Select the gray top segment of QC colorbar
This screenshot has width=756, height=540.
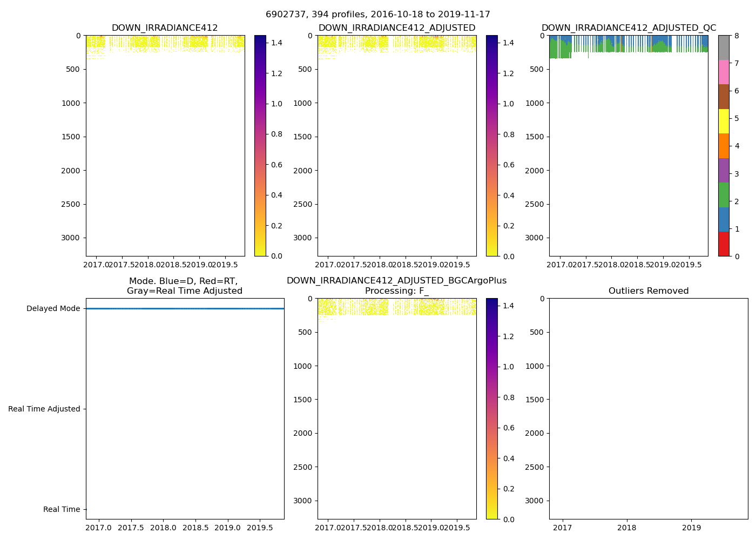pos(724,48)
